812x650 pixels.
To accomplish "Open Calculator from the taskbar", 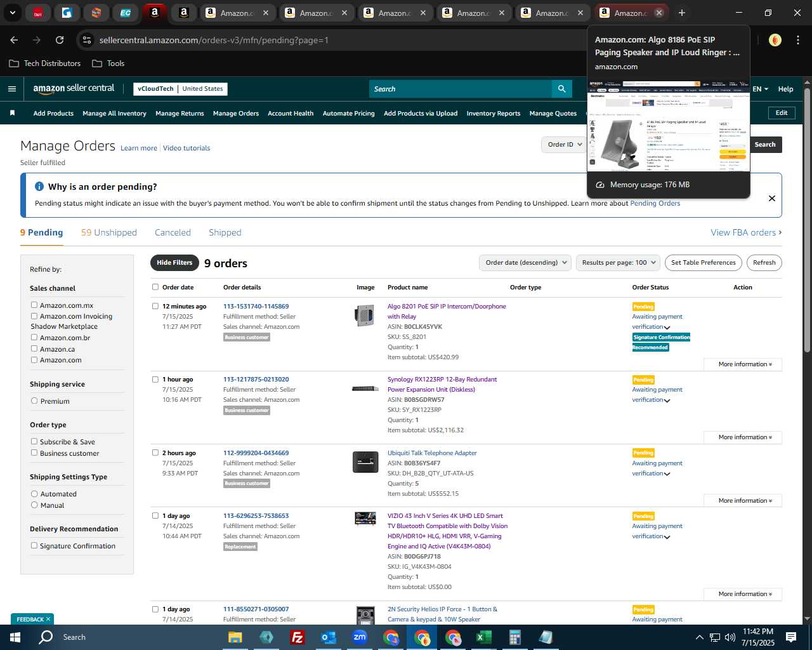I will 514,637.
